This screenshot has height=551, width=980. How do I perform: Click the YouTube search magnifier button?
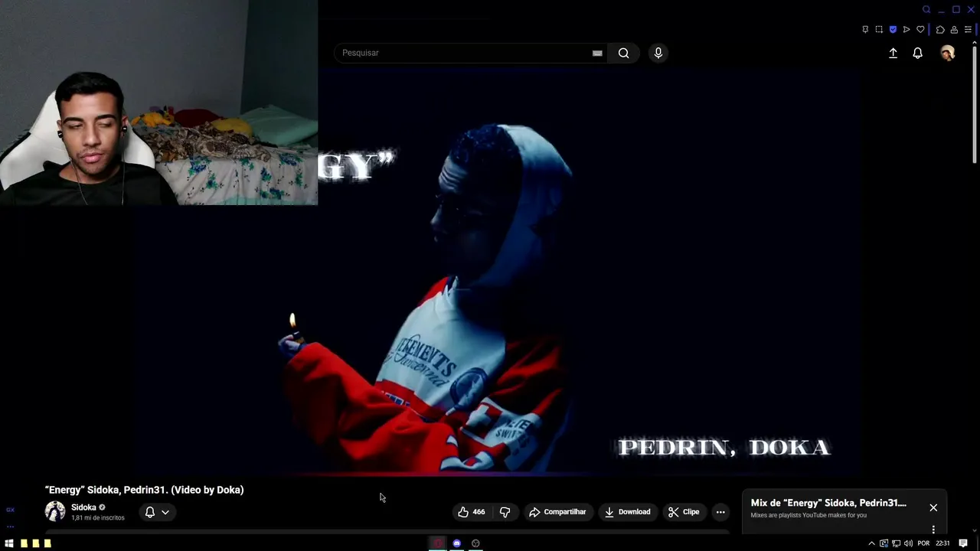point(623,53)
